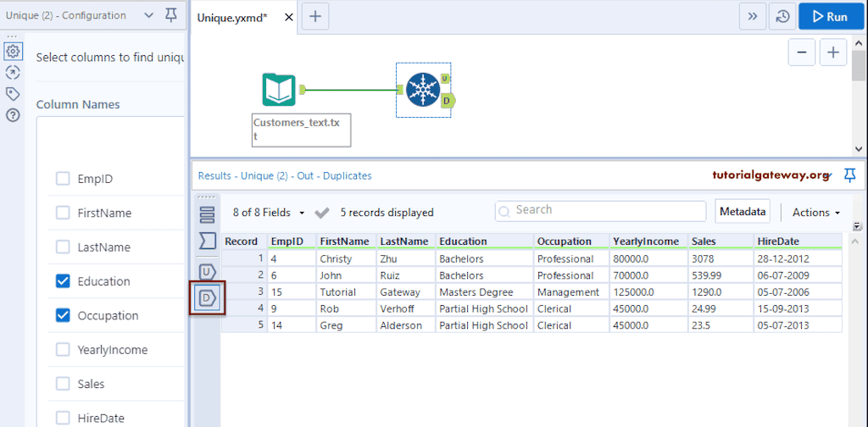Switch to Duplicates (D) output results
868x427 pixels.
point(208,298)
